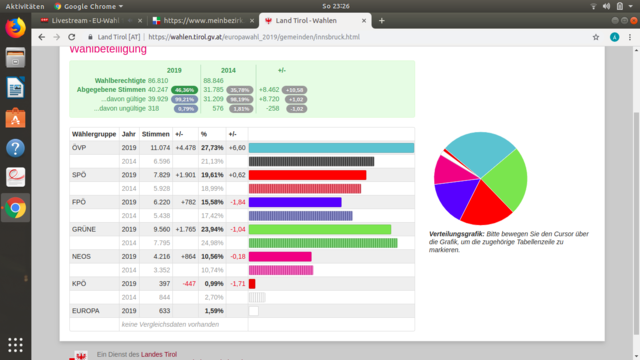
Task: Open the Aktivitäten overview
Action: tap(25, 6)
